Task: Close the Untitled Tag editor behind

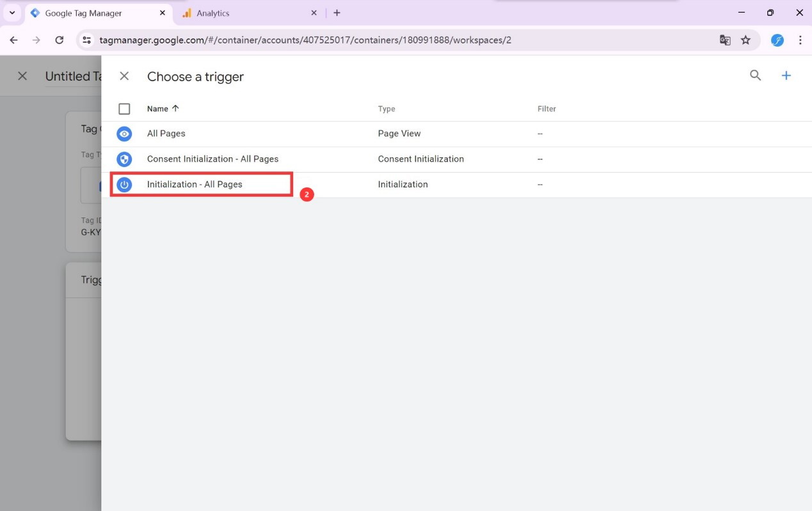Action: pos(22,76)
